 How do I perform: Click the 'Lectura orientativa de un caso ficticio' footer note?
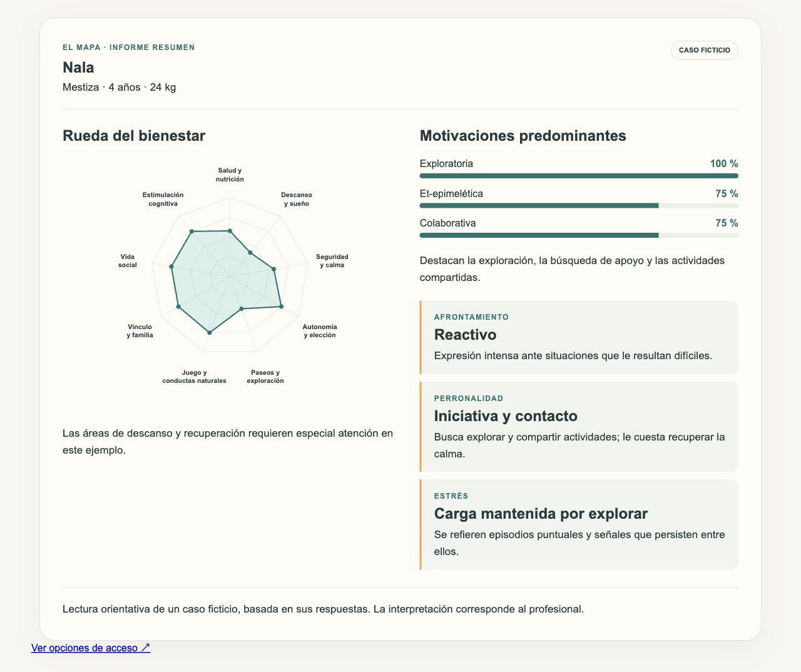(x=324, y=609)
